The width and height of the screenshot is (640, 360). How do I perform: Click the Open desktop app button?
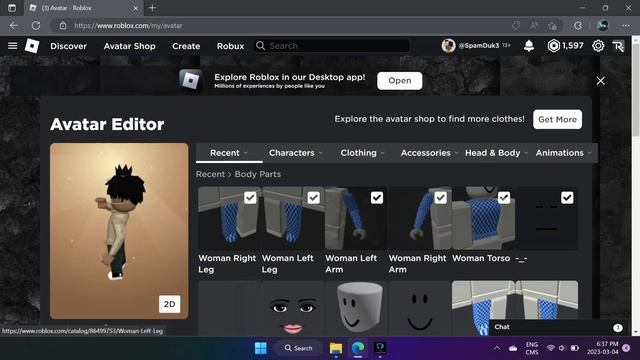click(400, 81)
